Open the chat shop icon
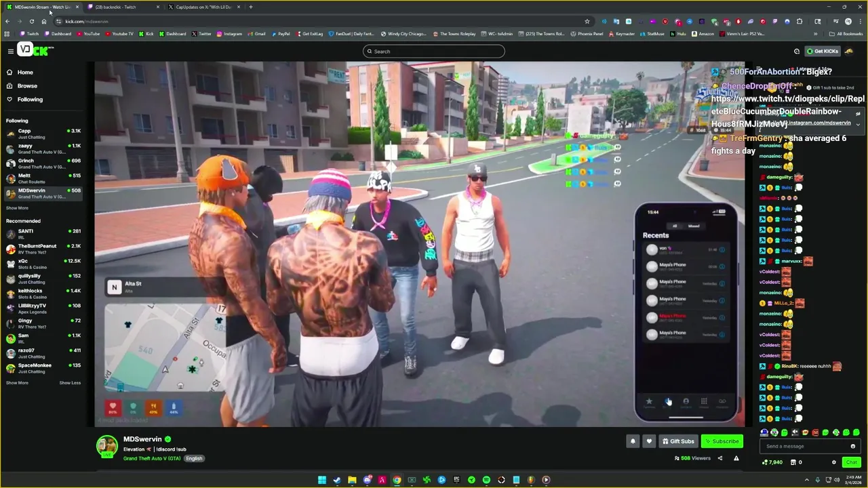868x488 pixels. point(794,462)
